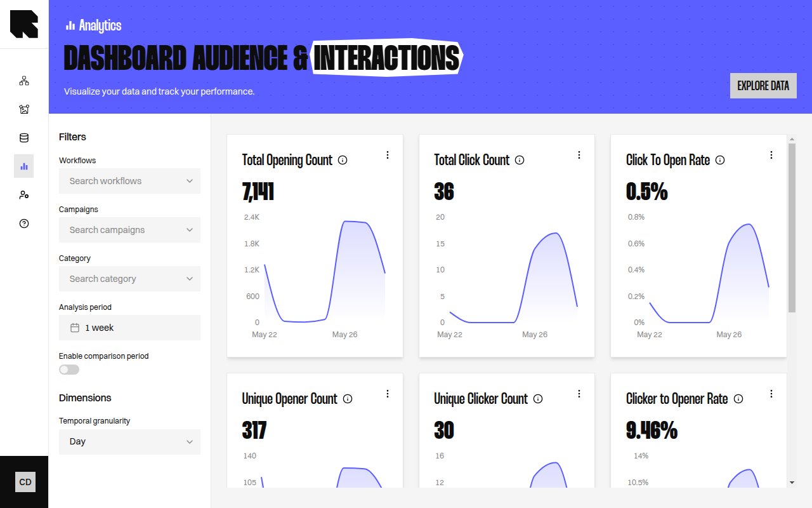Screen dimensions: 812x508
Task: Open Total Click Count card menu
Action: (x=579, y=155)
